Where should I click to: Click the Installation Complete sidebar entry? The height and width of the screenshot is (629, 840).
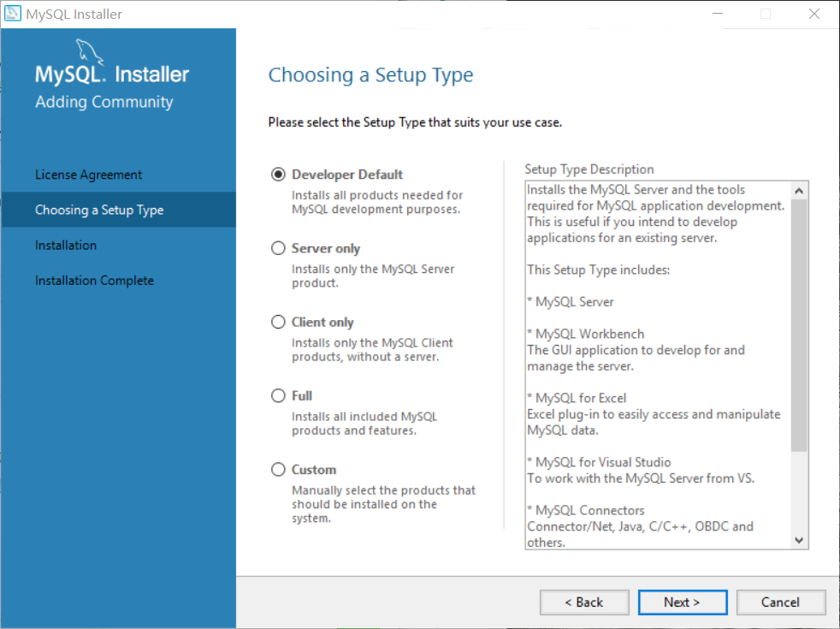(94, 280)
